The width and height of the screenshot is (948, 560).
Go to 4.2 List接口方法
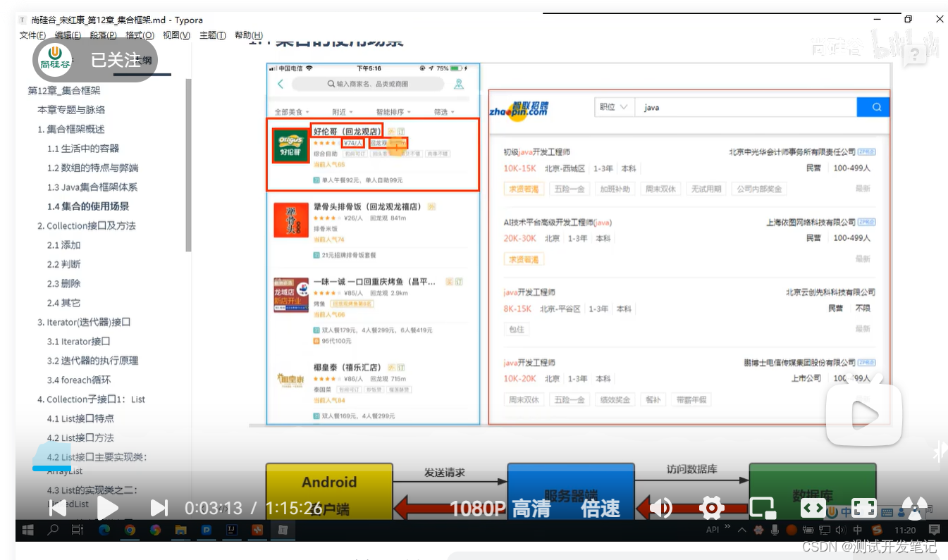(x=80, y=438)
